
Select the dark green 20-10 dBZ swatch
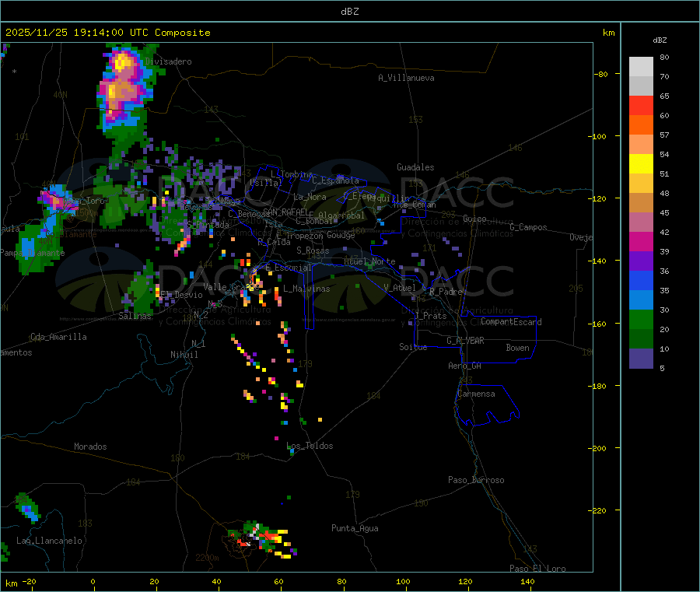tap(641, 339)
